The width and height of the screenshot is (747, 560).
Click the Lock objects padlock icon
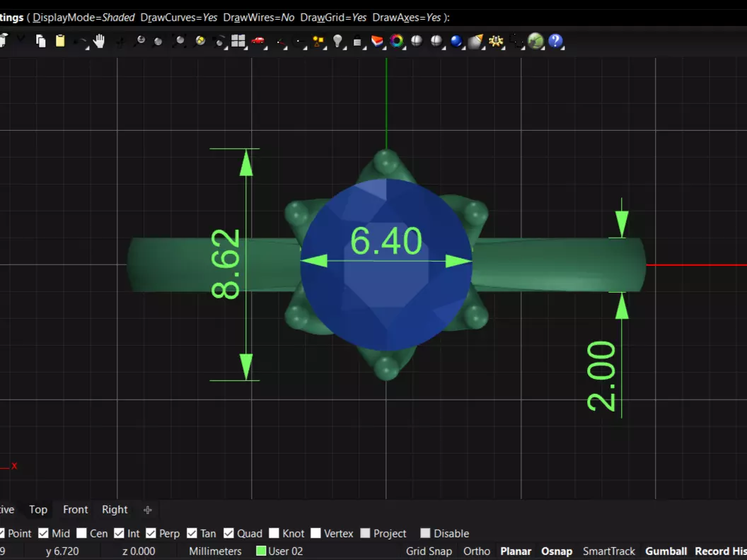tap(357, 42)
